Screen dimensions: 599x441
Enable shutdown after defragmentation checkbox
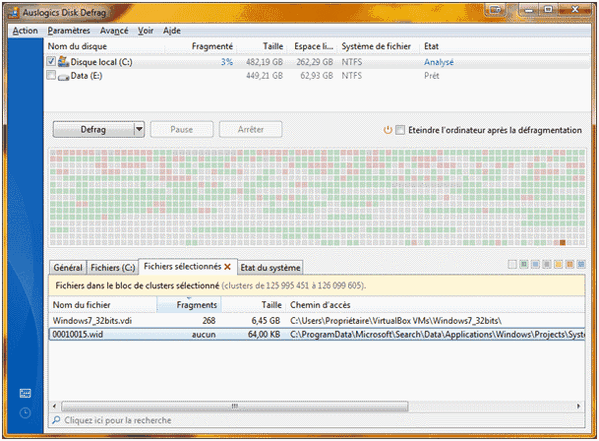400,130
